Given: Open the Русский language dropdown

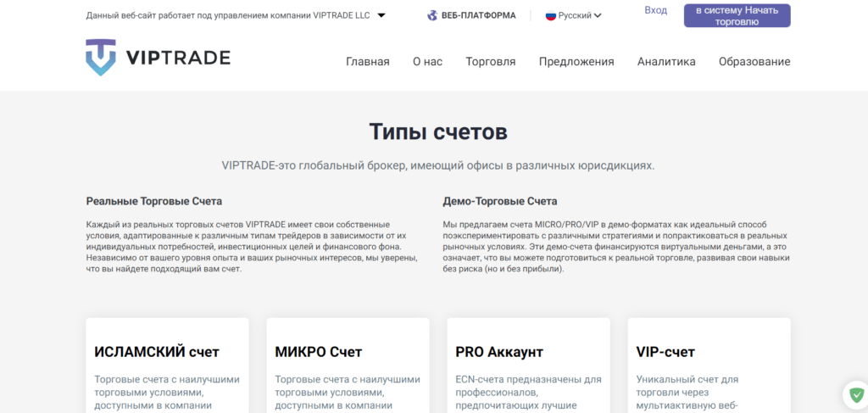Looking at the screenshot, I should click(574, 15).
